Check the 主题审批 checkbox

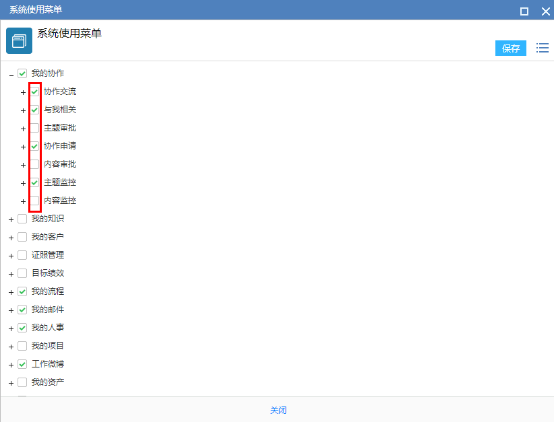pos(35,128)
